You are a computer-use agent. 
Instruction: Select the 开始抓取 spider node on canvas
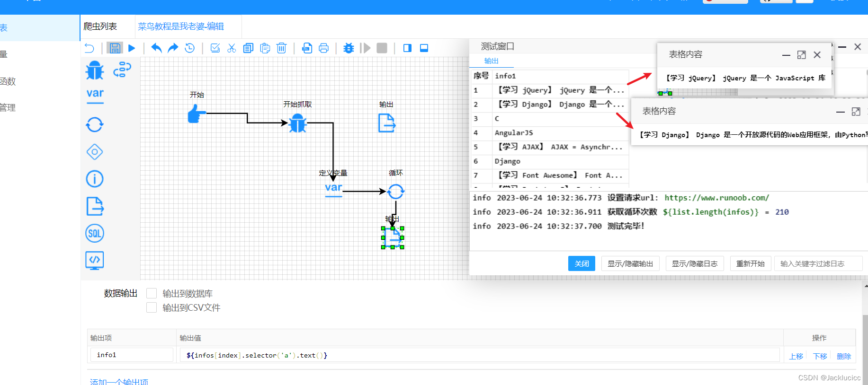click(x=297, y=123)
